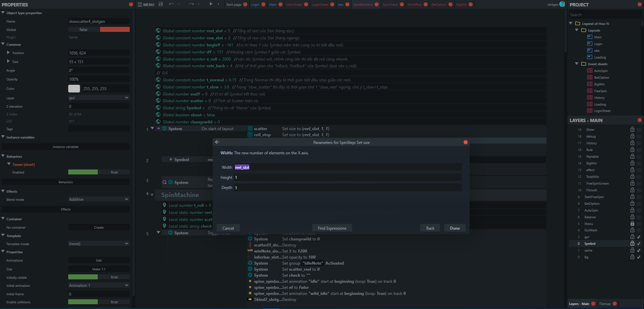Click Create container button
Screen dimensions: 644x309
[99, 228]
